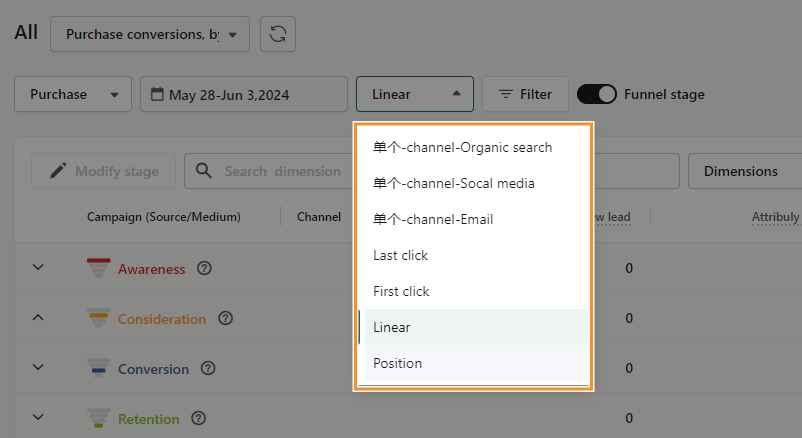This screenshot has height=438, width=802.
Task: Expand the Awareness row chevron
Action: point(38,268)
